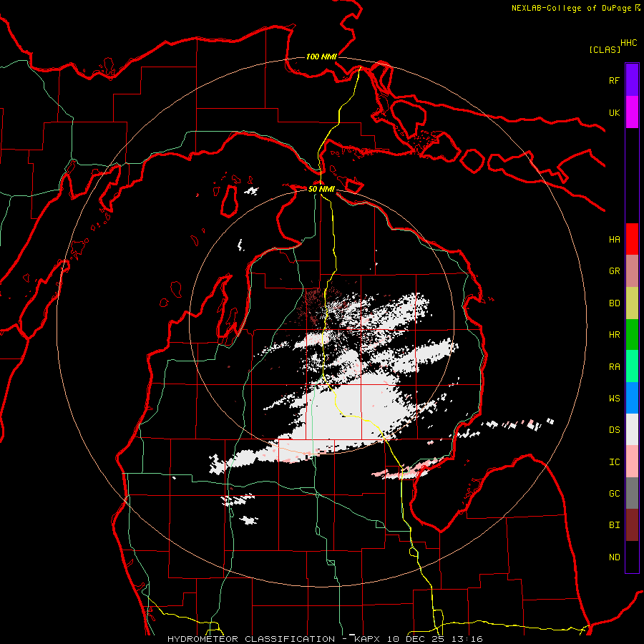The image size is (644, 644).
Task: Pick the RA light-green legend swatch
Action: [x=632, y=366]
